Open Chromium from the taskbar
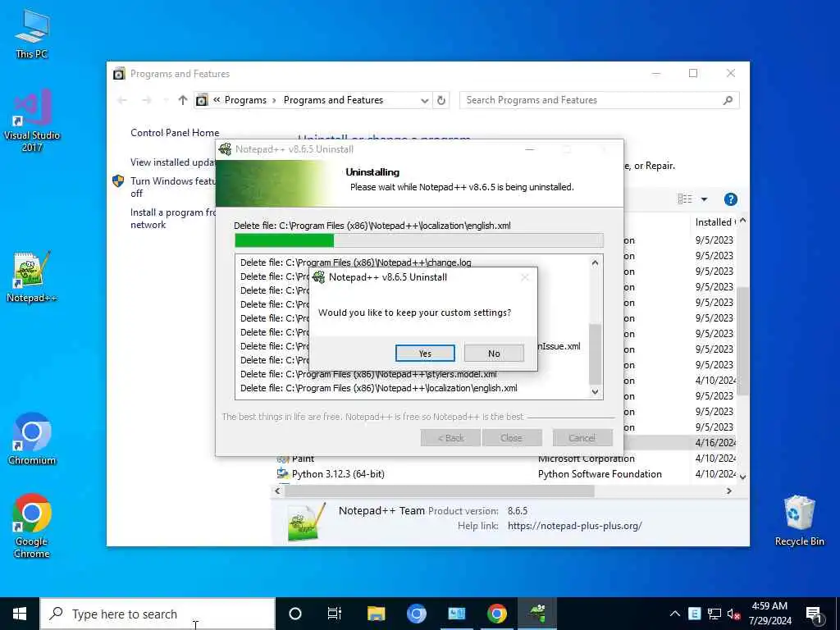This screenshot has width=840, height=630. (416, 614)
